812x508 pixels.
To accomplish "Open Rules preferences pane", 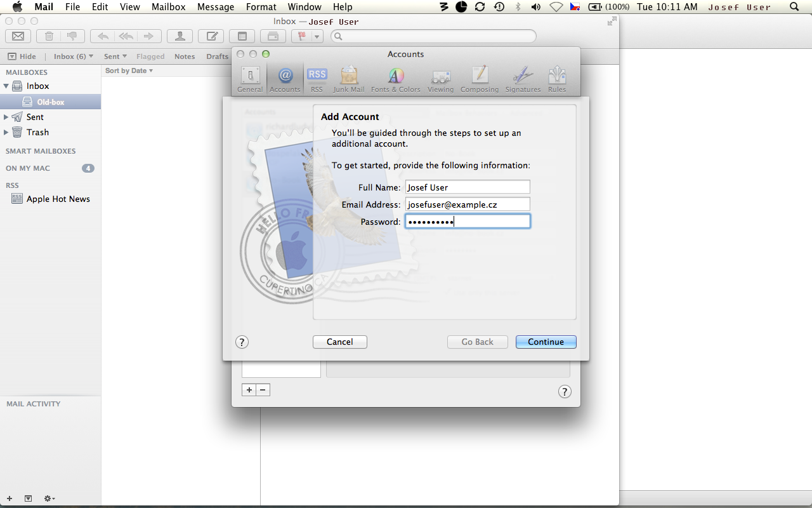I will pos(557,79).
